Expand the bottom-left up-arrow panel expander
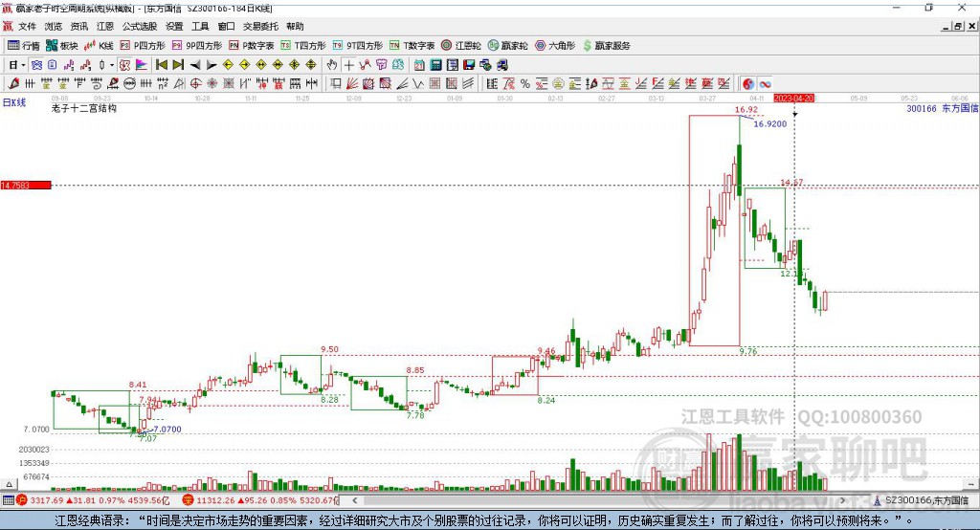The height and width of the screenshot is (530, 980). [x=9, y=484]
